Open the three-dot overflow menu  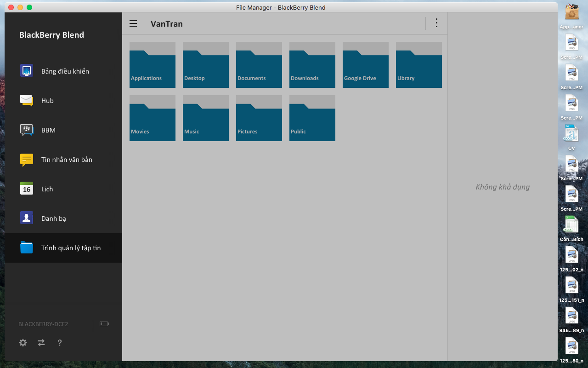(x=436, y=23)
